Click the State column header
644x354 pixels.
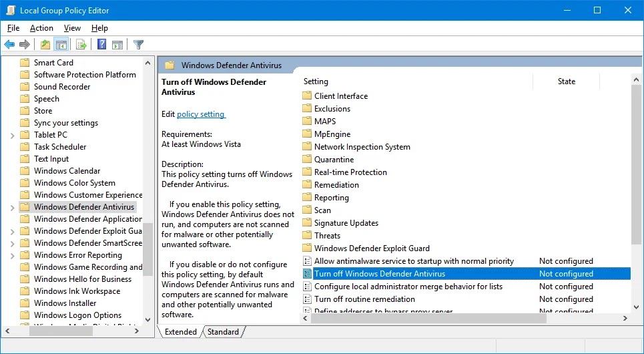567,81
